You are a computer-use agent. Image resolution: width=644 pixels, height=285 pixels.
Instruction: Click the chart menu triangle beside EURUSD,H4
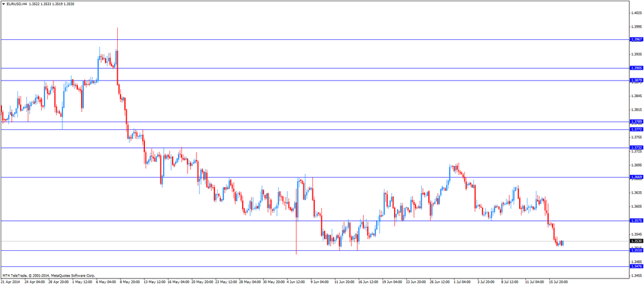click(x=4, y=4)
